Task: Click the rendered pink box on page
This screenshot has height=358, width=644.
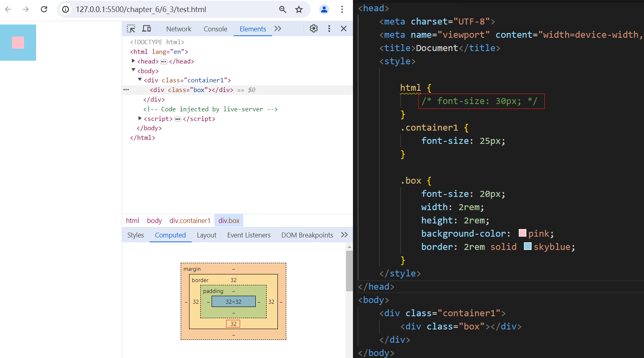Action: (x=18, y=43)
